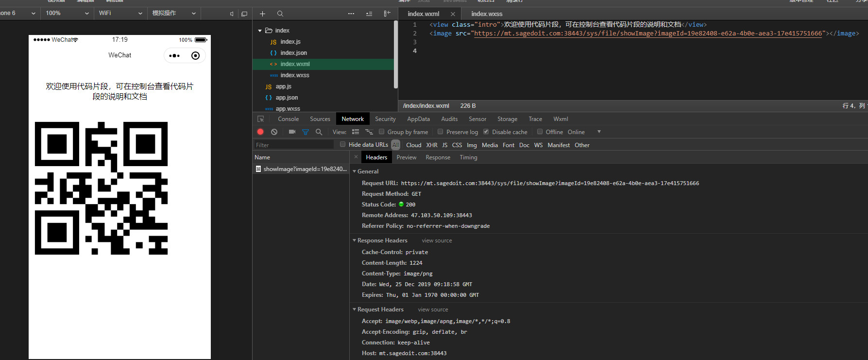The height and width of the screenshot is (360, 868).
Task: Collapse the General section
Action: point(354,171)
